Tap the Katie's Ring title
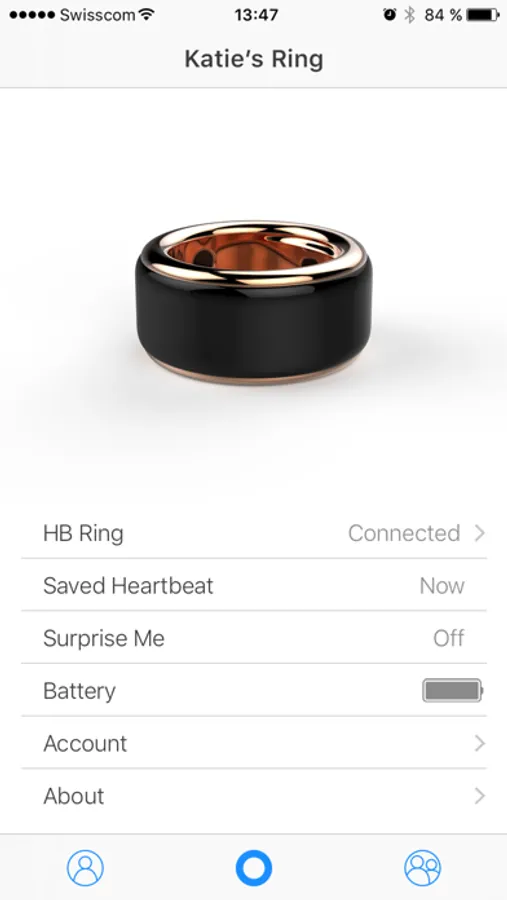Image resolution: width=507 pixels, height=900 pixels. point(254,59)
